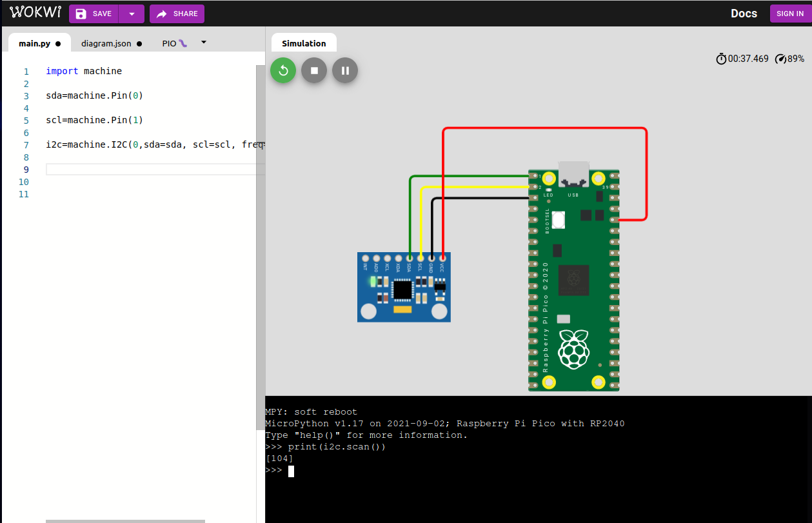The image size is (812, 523).
Task: Switch to the main.py tab
Action: coord(39,43)
